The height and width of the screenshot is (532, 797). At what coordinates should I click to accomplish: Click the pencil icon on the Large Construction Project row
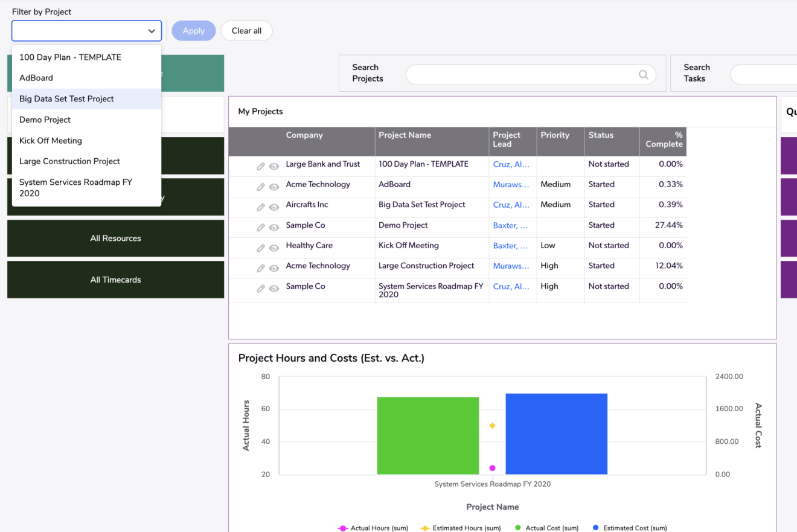[261, 266]
